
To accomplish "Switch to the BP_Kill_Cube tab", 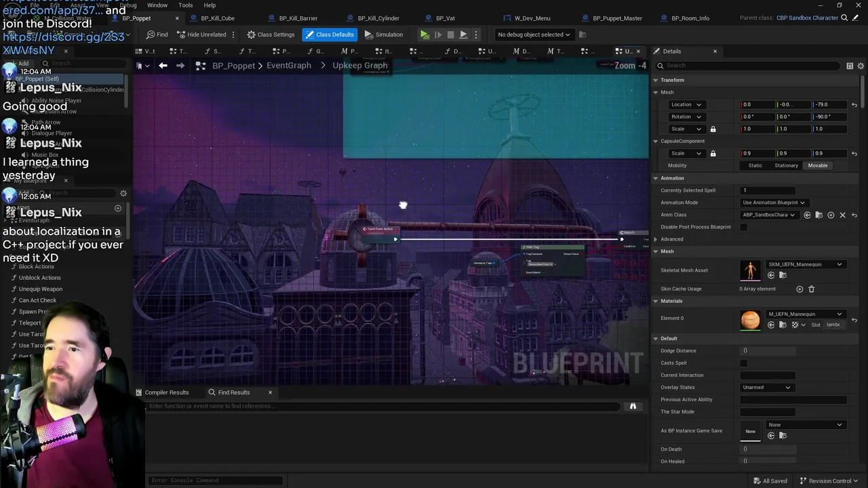I will [x=218, y=18].
